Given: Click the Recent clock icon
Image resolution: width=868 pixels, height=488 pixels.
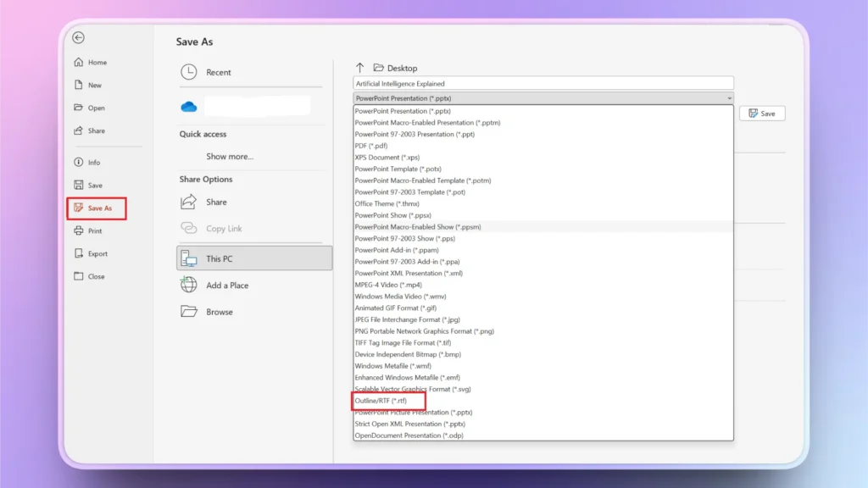Looking at the screenshot, I should [189, 72].
